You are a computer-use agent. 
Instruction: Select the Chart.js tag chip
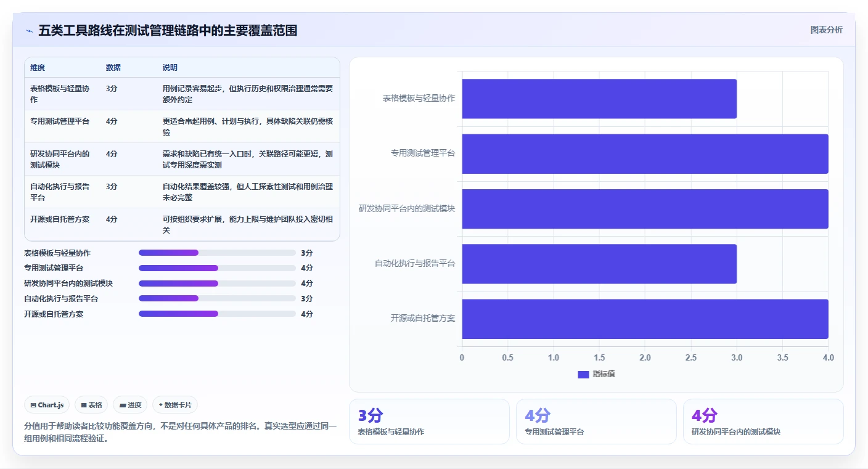47,405
